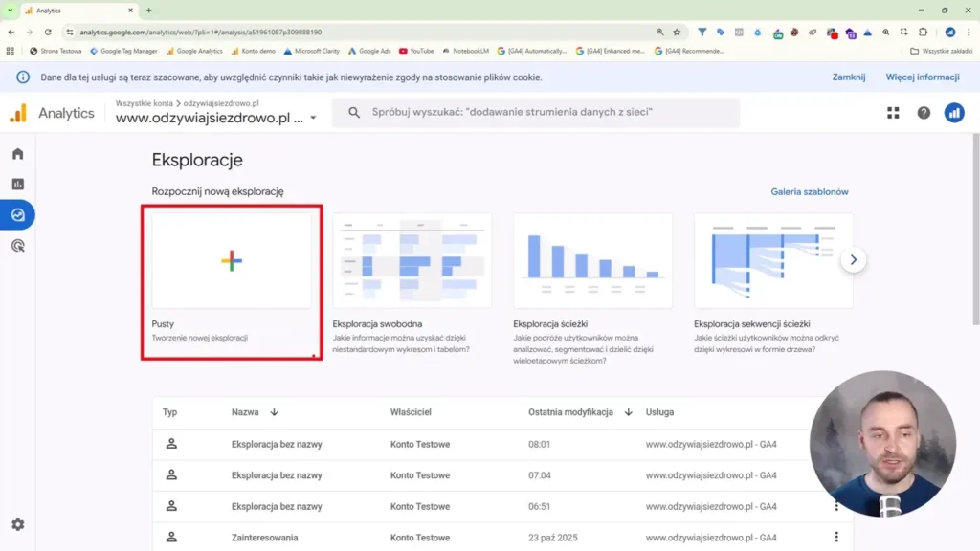Use the page vertical scrollbar
Viewport: 980px width, 551px height.
pos(975,230)
